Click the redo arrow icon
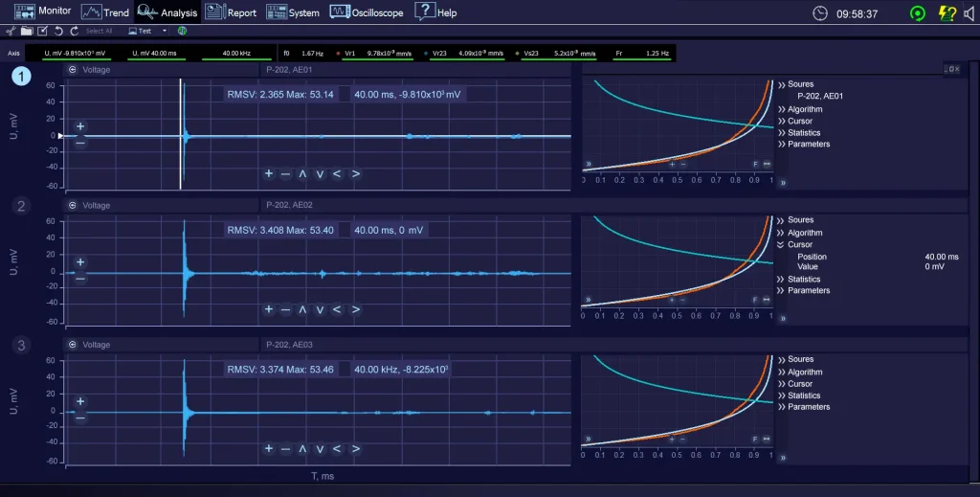 click(x=75, y=31)
